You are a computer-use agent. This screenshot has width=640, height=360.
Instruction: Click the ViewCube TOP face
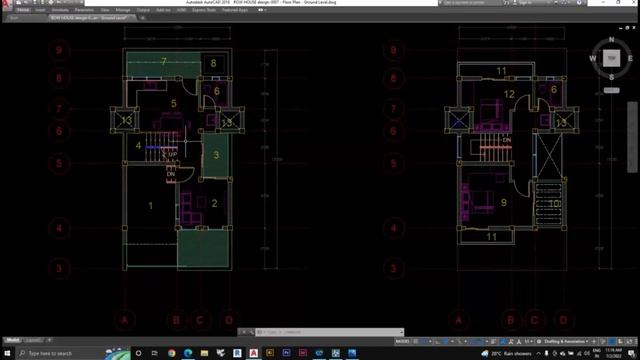[611, 58]
